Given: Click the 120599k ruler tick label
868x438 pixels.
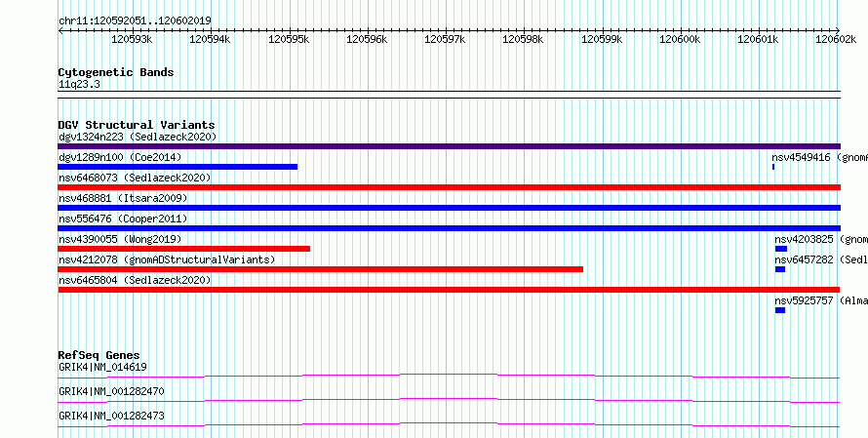Looking at the screenshot, I should point(601,39).
